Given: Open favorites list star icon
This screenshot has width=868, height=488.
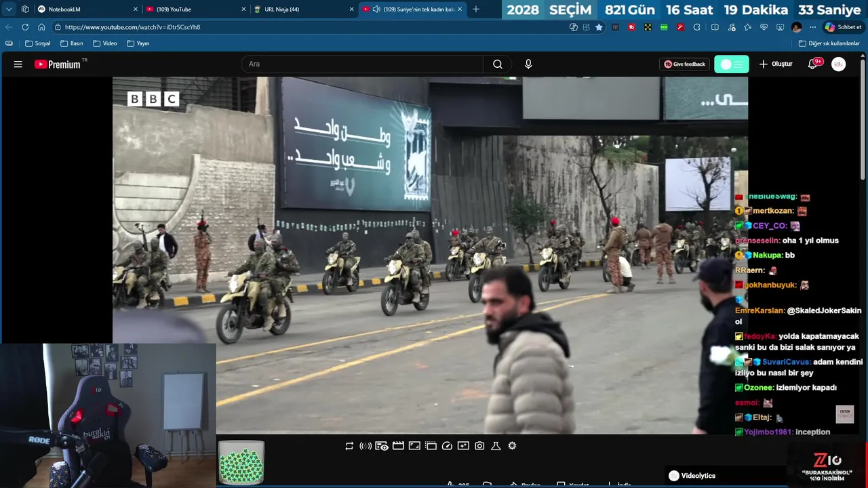Looking at the screenshot, I should click(747, 27).
